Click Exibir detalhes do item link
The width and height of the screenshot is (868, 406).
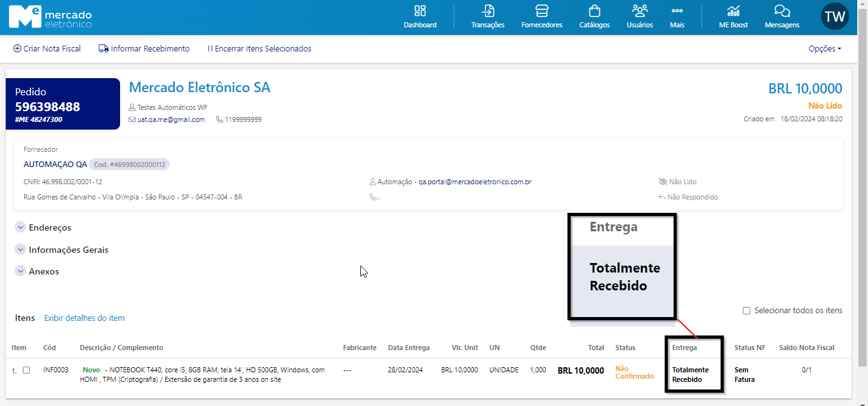[x=85, y=318]
